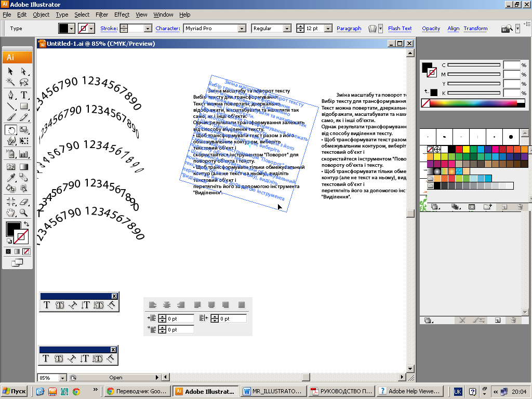Choose the Column Graph tool

point(23,154)
